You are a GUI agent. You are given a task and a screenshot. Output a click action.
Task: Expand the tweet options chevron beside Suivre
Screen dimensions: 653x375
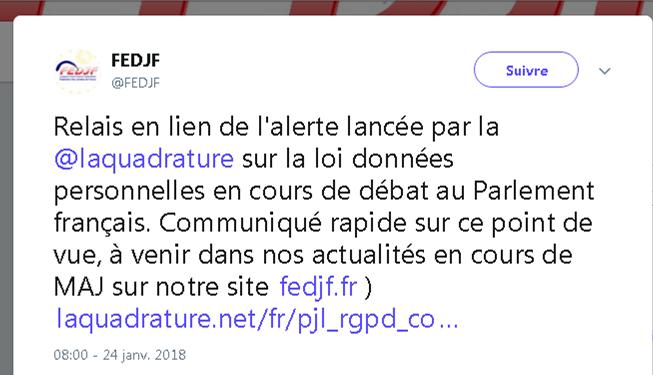[605, 71]
